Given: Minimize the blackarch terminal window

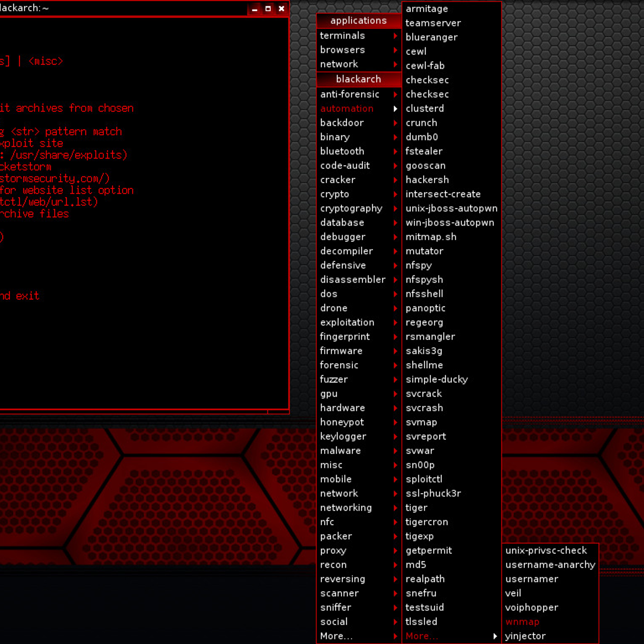Looking at the screenshot, I should pos(254,9).
